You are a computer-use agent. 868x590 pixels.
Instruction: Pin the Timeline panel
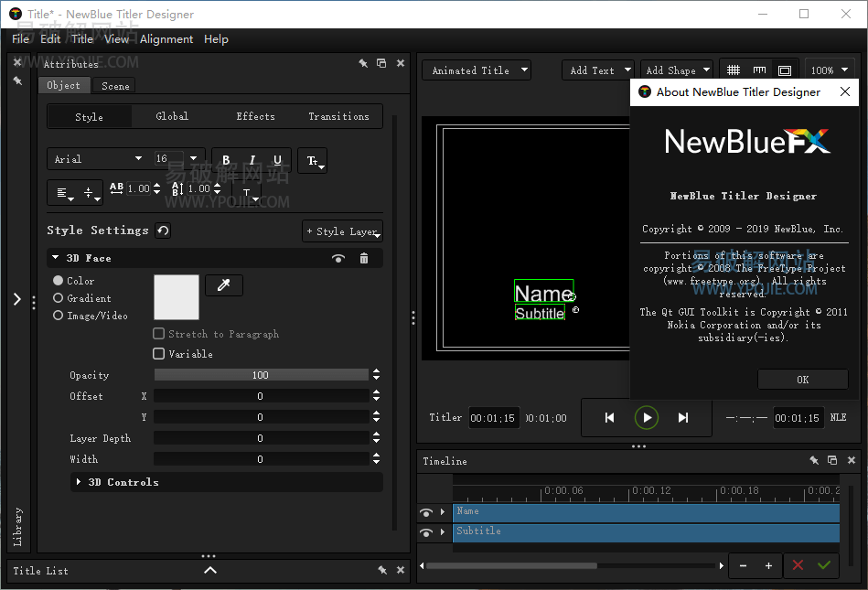pos(814,460)
